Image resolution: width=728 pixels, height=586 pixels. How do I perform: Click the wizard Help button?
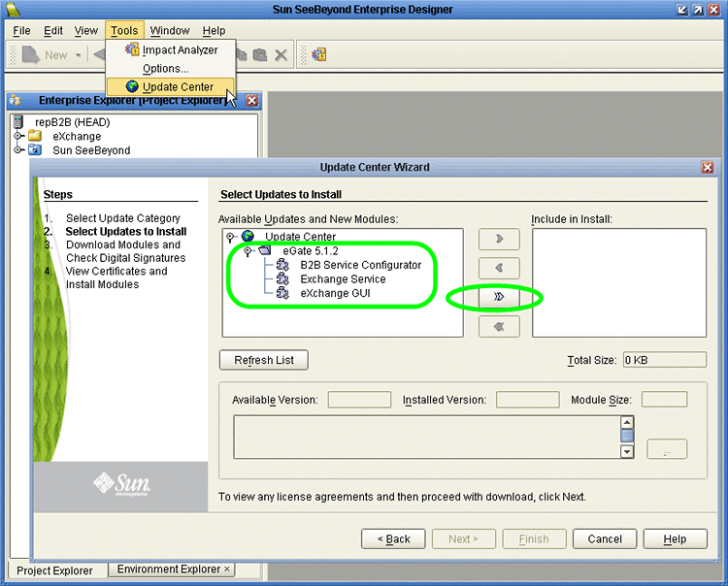[675, 539]
